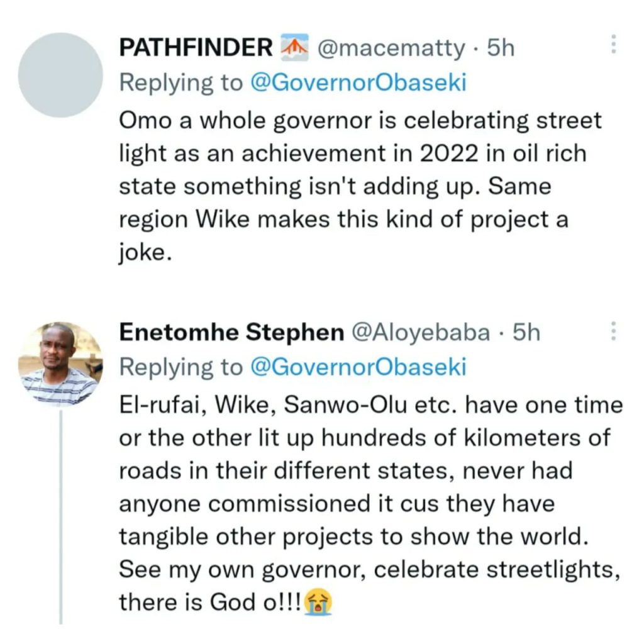Image resolution: width=644 pixels, height=644 pixels.
Task: Open the PATHFINDER display name
Action: (x=196, y=48)
